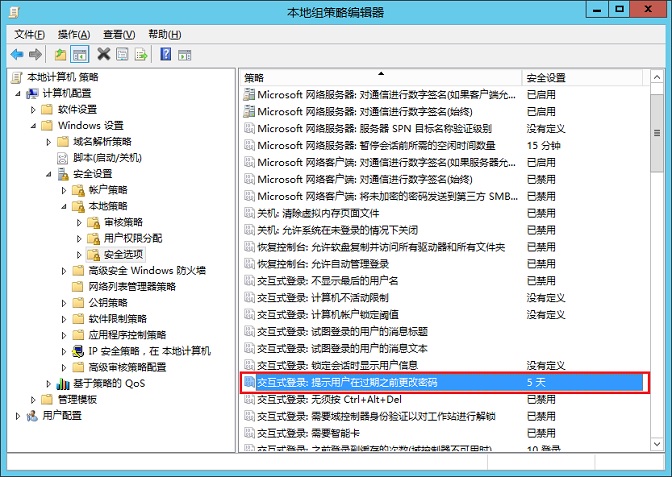Click the Delete X toolbar icon
672x477 pixels.
(x=104, y=54)
